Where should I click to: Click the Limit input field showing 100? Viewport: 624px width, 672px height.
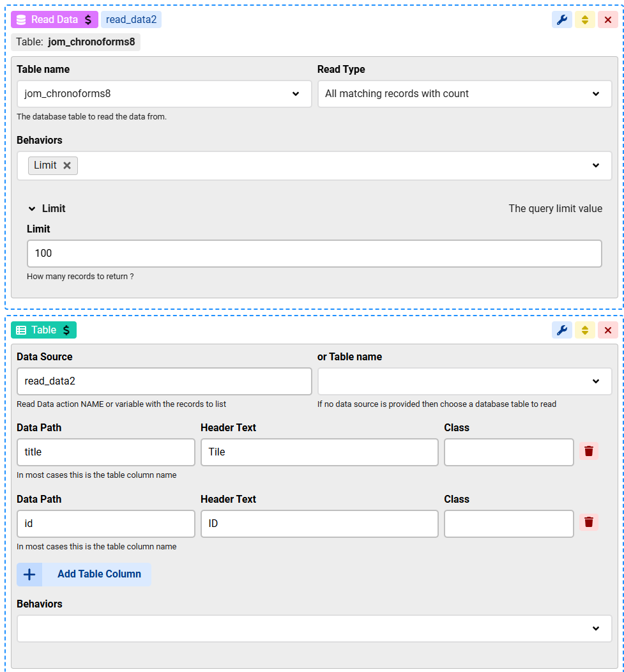314,254
